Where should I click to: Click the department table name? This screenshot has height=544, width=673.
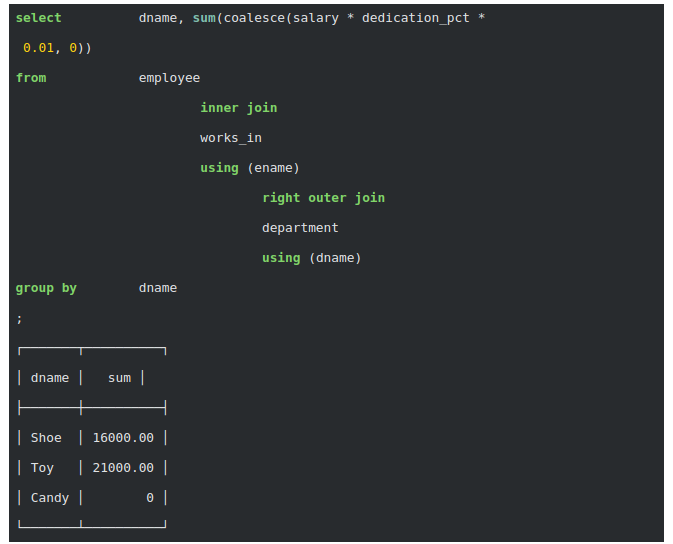tap(300, 228)
